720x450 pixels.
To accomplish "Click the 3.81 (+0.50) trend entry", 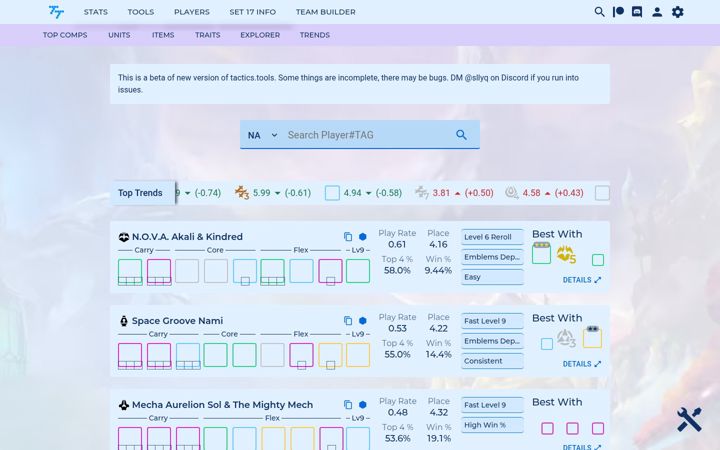I will (454, 193).
